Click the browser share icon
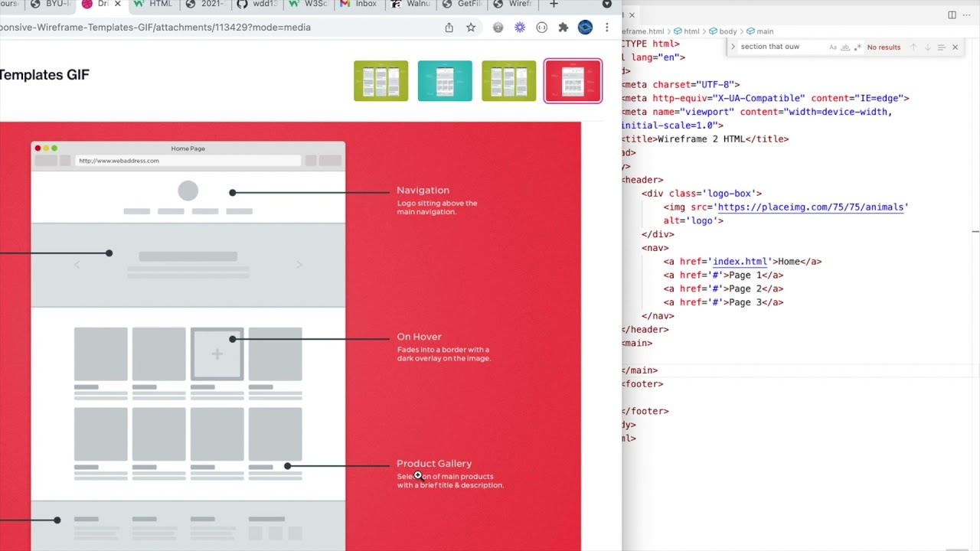The height and width of the screenshot is (551, 980). [449, 28]
